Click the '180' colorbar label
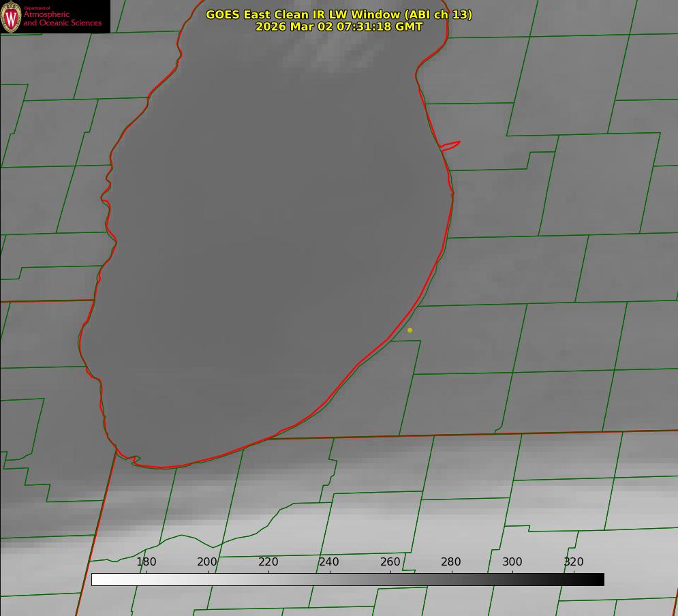Viewport: 678px width, 616px height. pyautogui.click(x=146, y=561)
